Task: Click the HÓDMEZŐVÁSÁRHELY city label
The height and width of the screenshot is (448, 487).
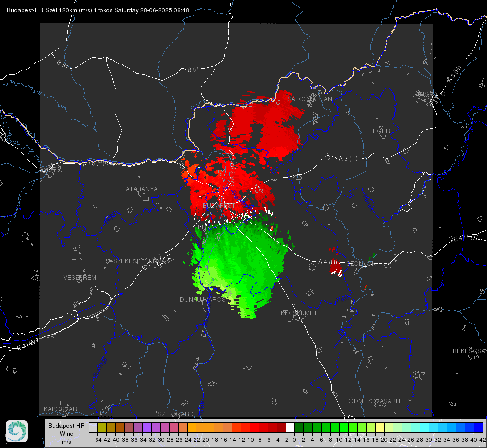Action: tap(378, 401)
